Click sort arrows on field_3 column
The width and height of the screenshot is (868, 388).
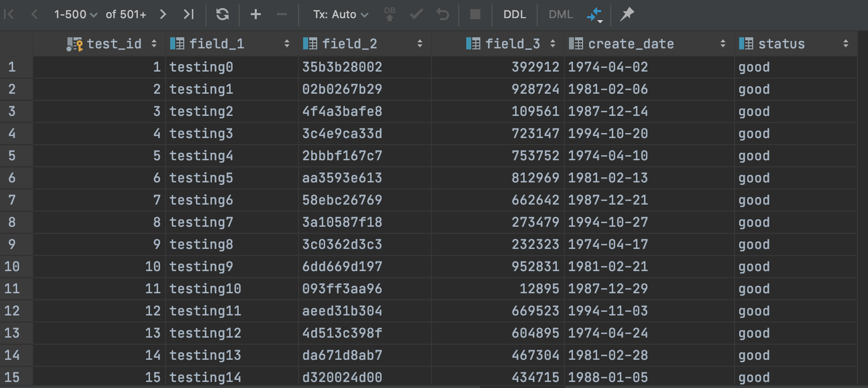coord(553,44)
